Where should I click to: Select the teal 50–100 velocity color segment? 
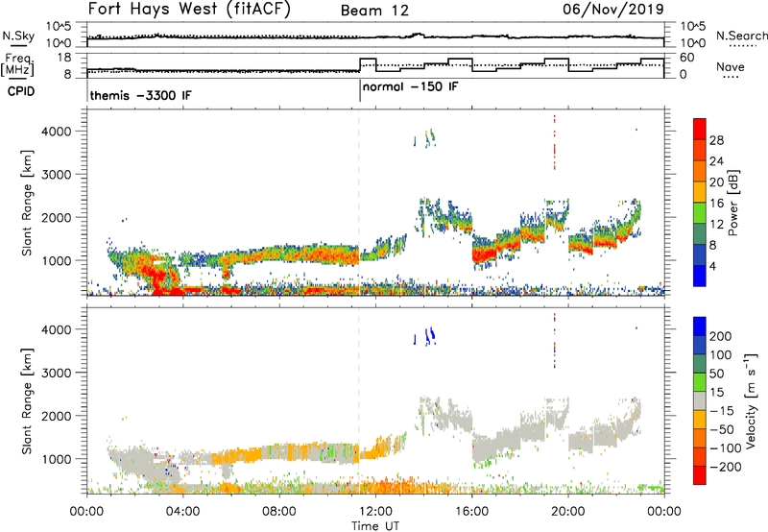[x=700, y=365]
